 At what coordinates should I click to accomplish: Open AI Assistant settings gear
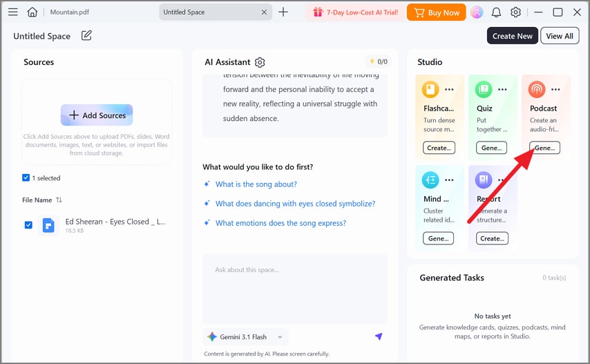(260, 62)
